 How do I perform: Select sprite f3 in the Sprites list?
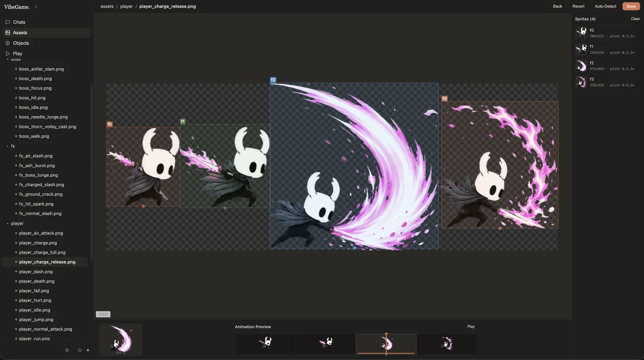[x=607, y=82]
